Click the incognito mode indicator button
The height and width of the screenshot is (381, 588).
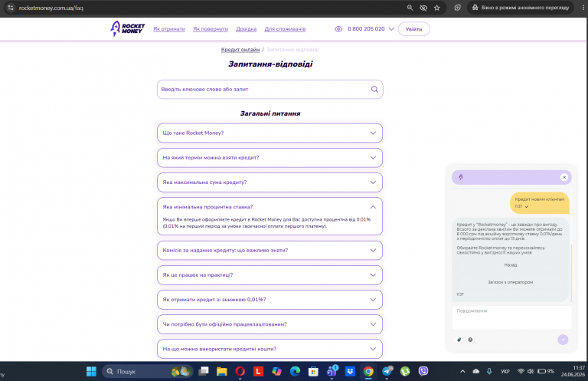[521, 8]
